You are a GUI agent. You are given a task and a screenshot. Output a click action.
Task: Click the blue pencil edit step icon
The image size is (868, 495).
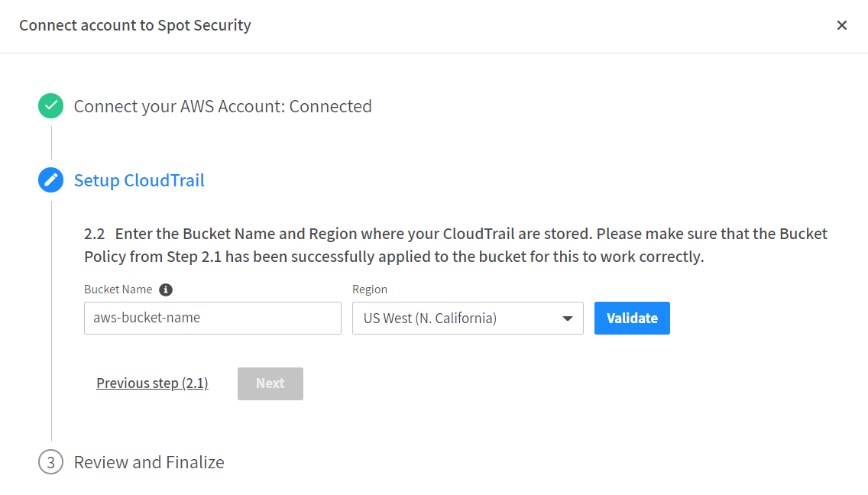[x=50, y=180]
